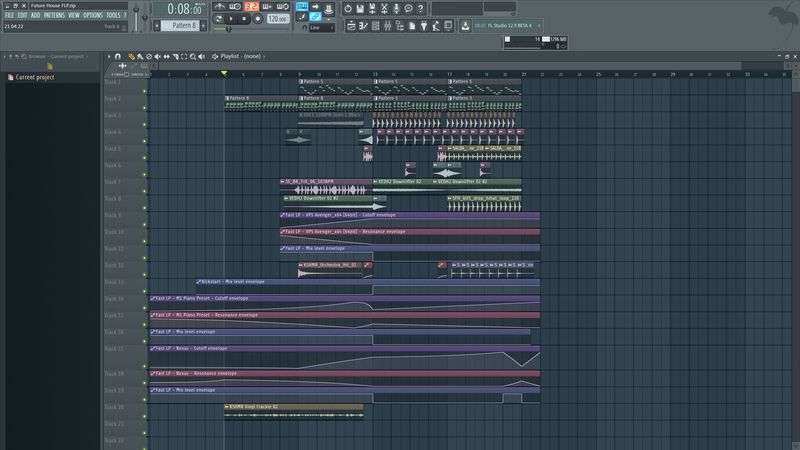Image resolution: width=800 pixels, height=450 pixels.
Task: Select the playlist slip tool
Action: tap(166, 57)
